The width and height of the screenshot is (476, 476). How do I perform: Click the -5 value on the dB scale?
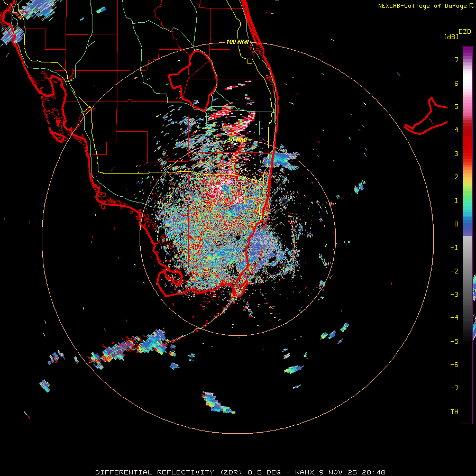pyautogui.click(x=454, y=341)
